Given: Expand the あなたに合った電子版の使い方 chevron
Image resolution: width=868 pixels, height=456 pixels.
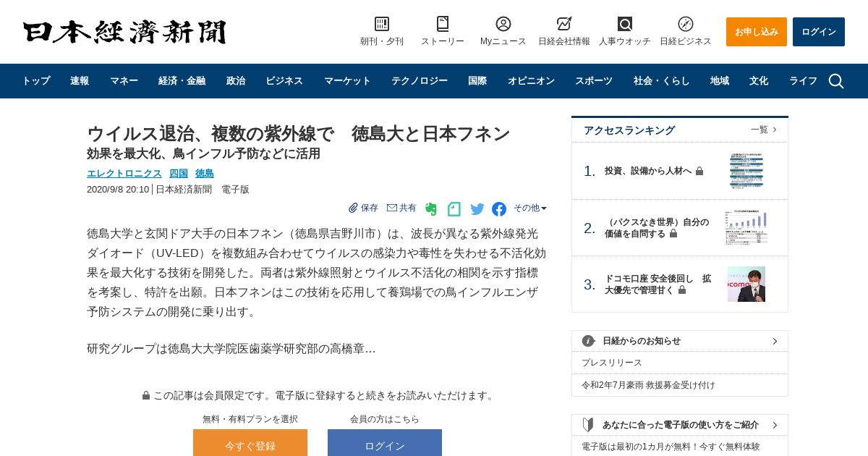Looking at the screenshot, I should pyautogui.click(x=775, y=425).
